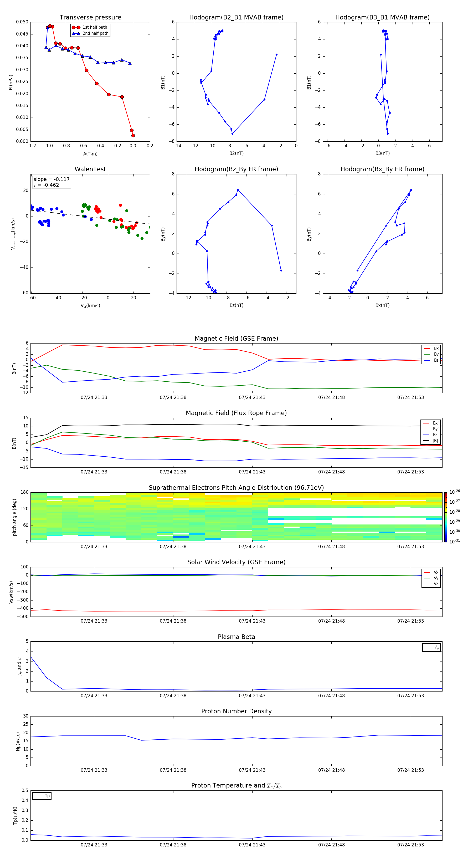473x868 pixels.
Task: Click the Bx legend entry in GSE plot
Action: pos(431,349)
